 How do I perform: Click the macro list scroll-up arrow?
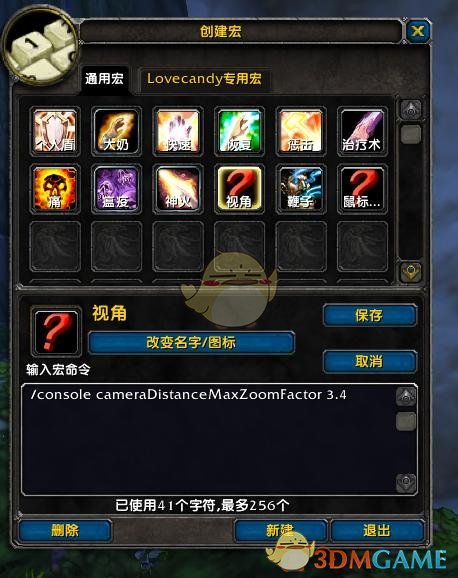coord(411,109)
